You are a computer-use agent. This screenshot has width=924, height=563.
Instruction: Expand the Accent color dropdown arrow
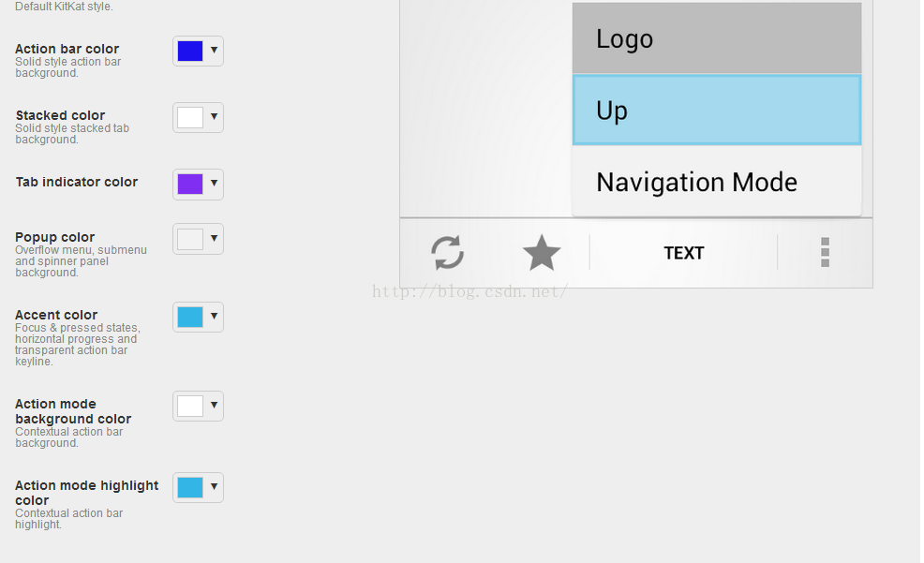coord(215,317)
